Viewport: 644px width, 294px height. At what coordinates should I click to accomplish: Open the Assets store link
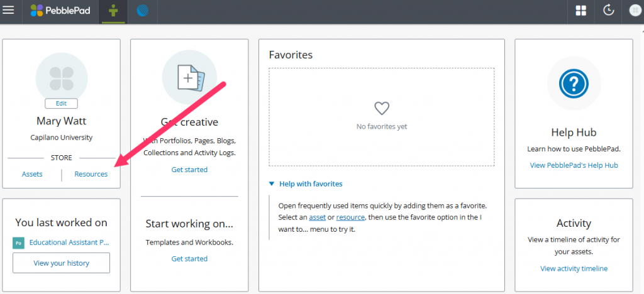(32, 174)
